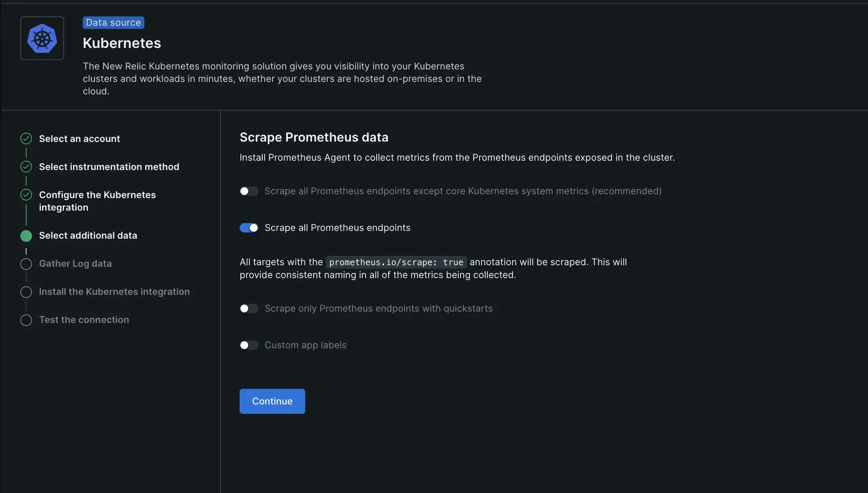
Task: Click the Gather Log data step circle
Action: (x=26, y=264)
